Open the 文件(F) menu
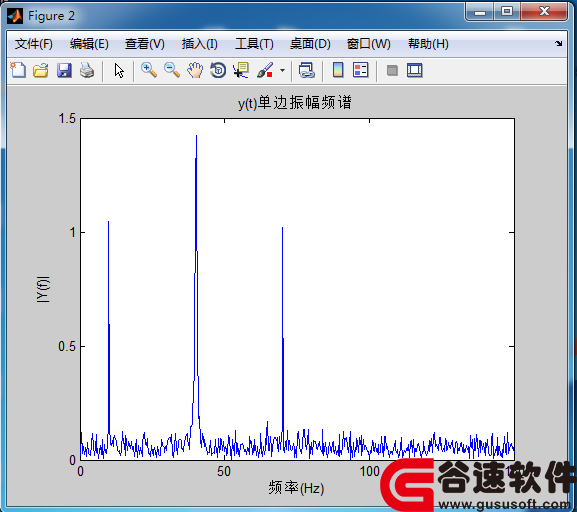The width and height of the screenshot is (577, 512). [x=33, y=44]
